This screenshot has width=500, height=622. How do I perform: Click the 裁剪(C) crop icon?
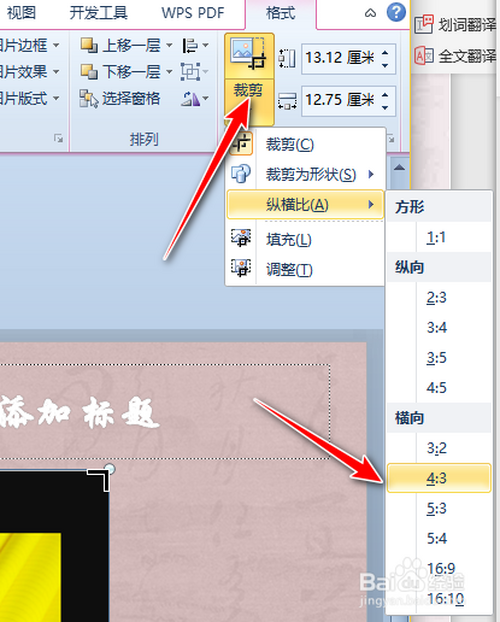(241, 144)
